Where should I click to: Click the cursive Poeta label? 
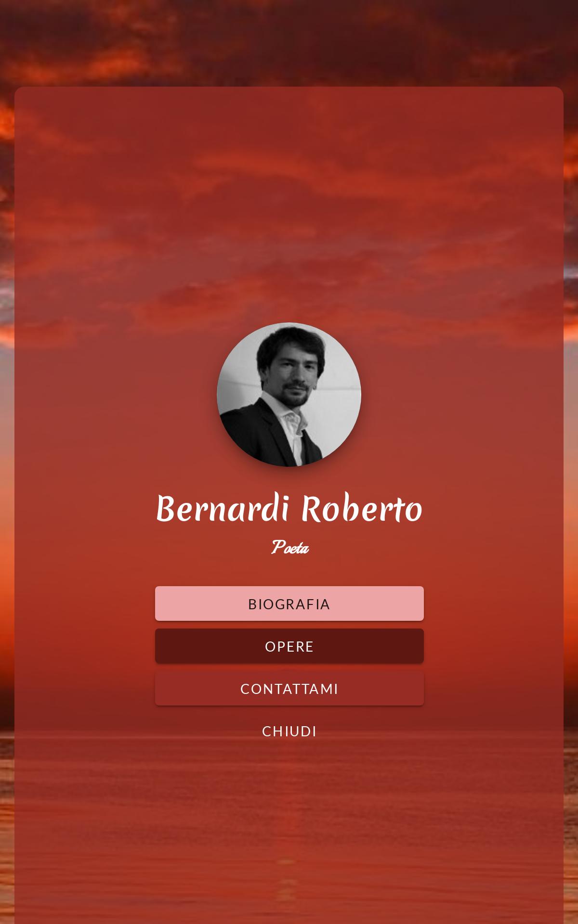289,548
